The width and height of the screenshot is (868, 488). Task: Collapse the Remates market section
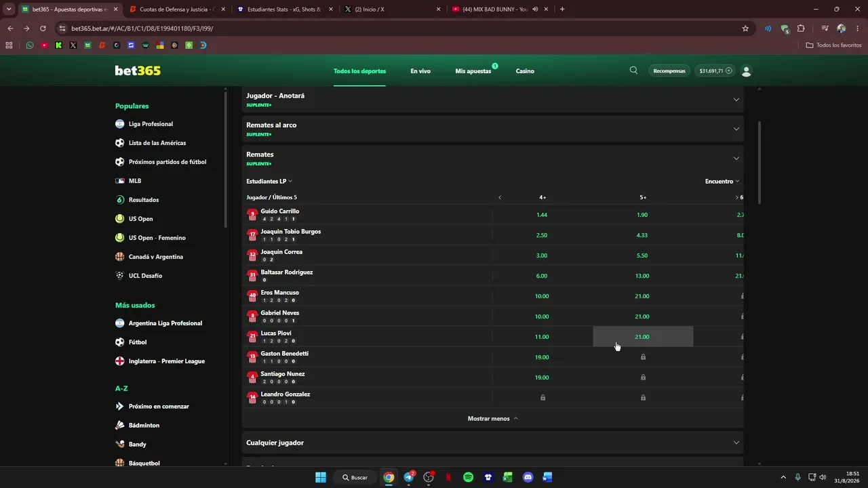coord(736,159)
